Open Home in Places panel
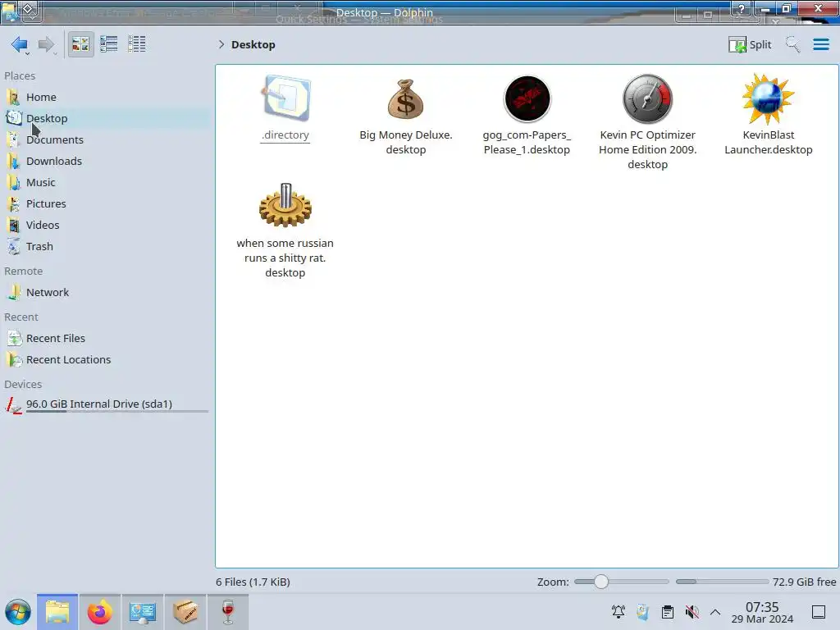 point(106,97)
